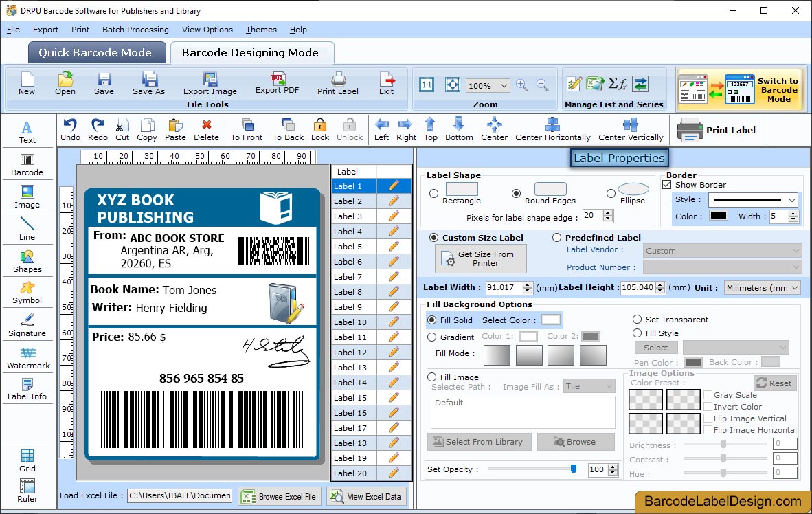Open the zoom percentage dropdown

pyautogui.click(x=504, y=85)
